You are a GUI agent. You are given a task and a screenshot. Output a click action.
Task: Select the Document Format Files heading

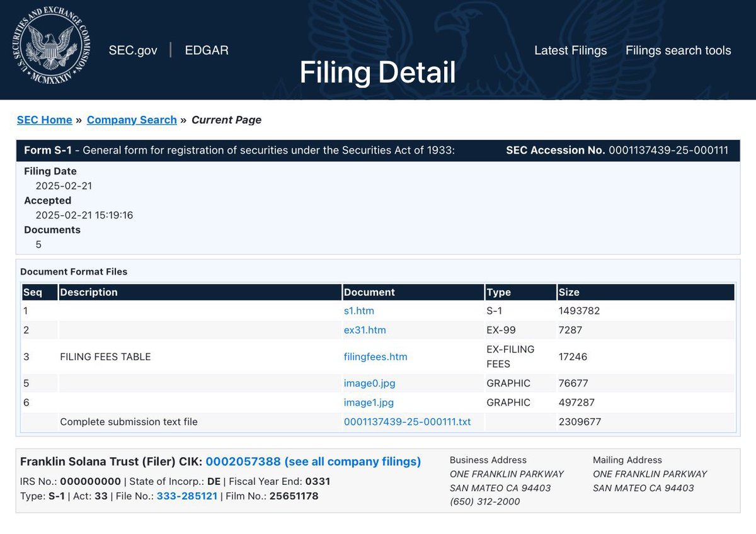coord(74,272)
